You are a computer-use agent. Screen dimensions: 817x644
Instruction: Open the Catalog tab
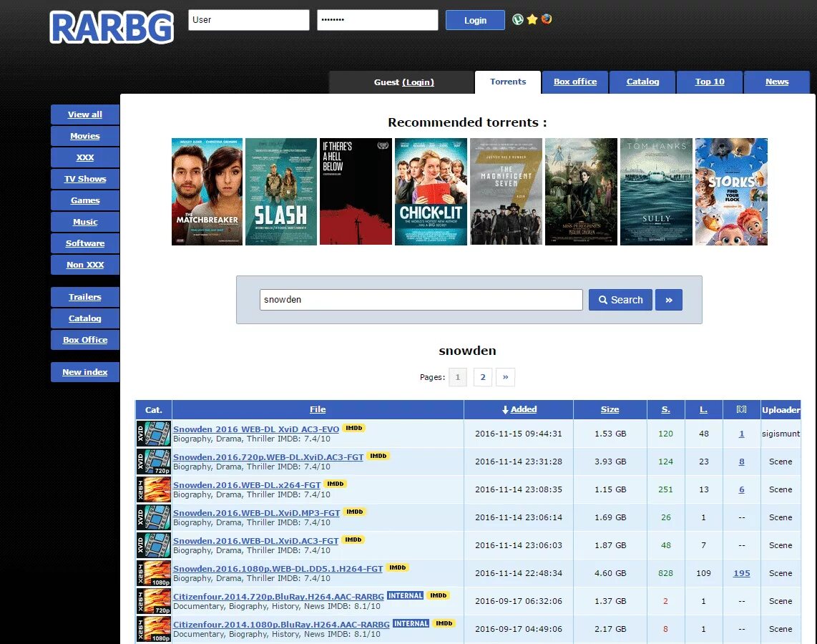[642, 82]
